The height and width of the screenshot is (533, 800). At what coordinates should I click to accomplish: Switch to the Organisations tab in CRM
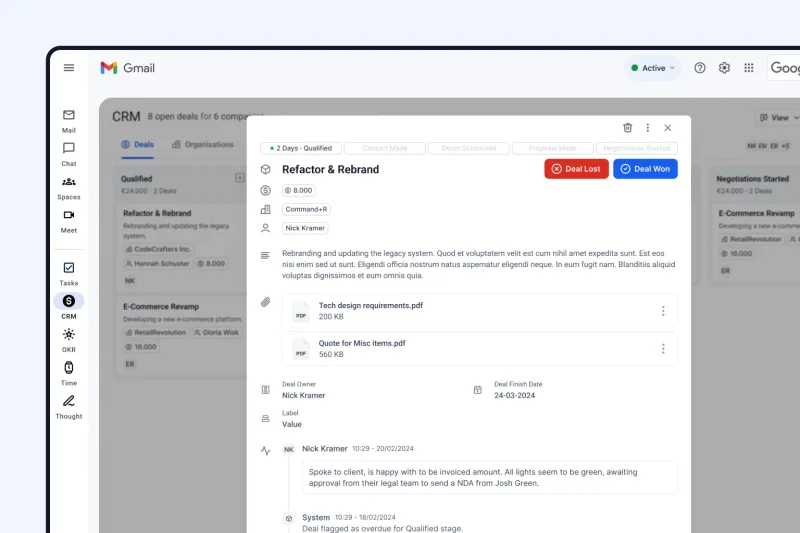pos(203,144)
